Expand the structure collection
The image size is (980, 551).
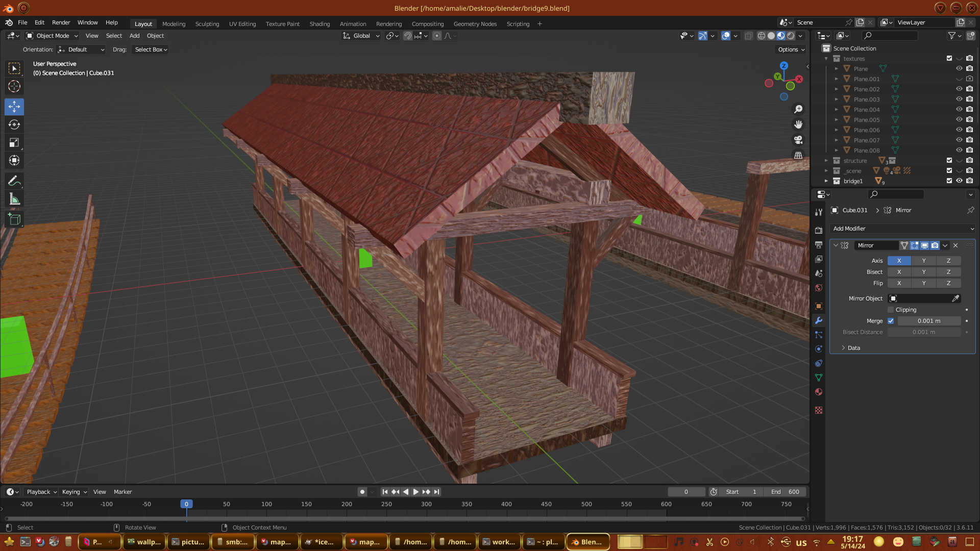click(826, 161)
